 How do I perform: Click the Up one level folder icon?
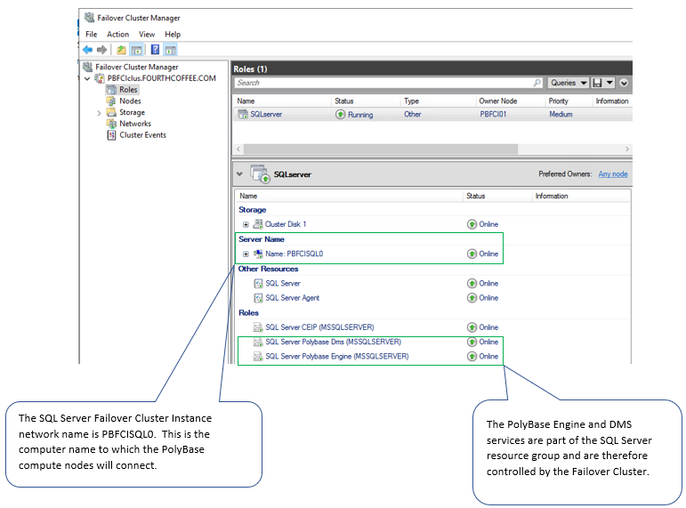[x=121, y=49]
